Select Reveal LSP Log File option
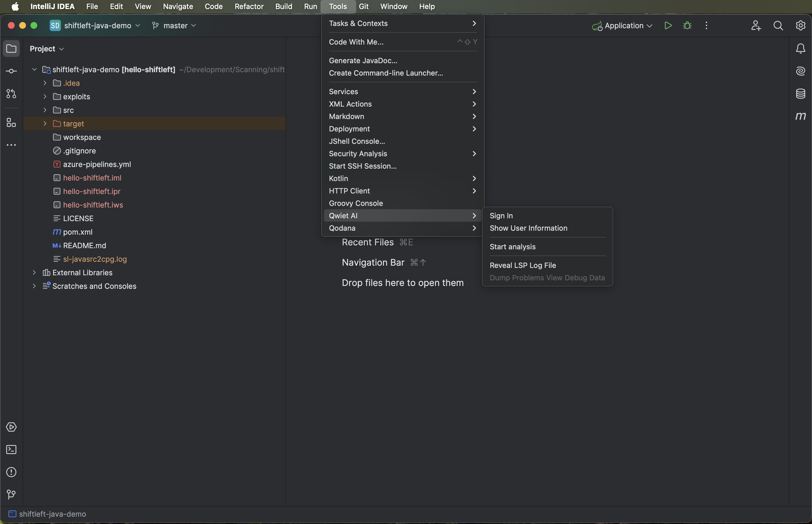This screenshot has height=524, width=812. tap(523, 265)
